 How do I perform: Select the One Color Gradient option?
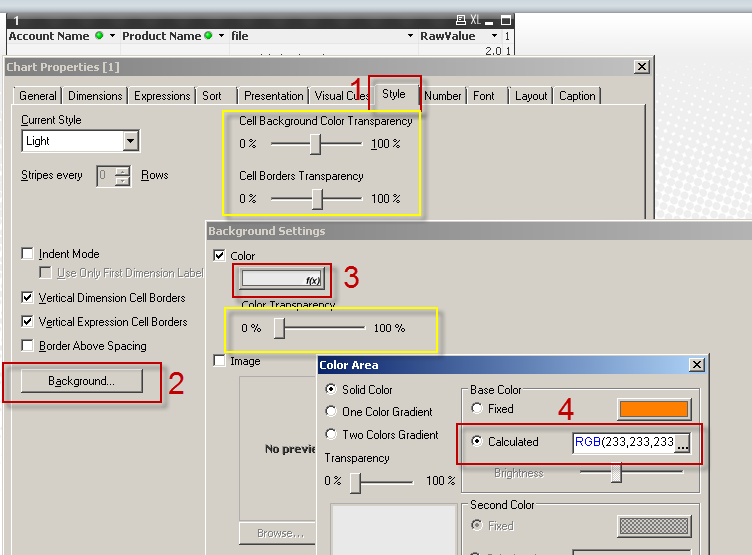(332, 412)
